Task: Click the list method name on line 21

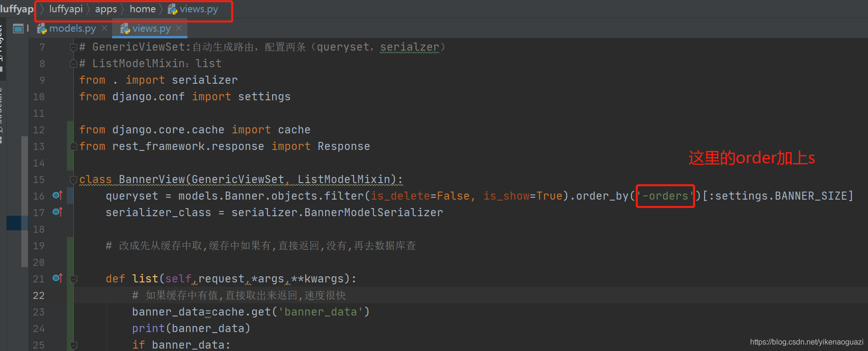Action: pyautogui.click(x=145, y=279)
